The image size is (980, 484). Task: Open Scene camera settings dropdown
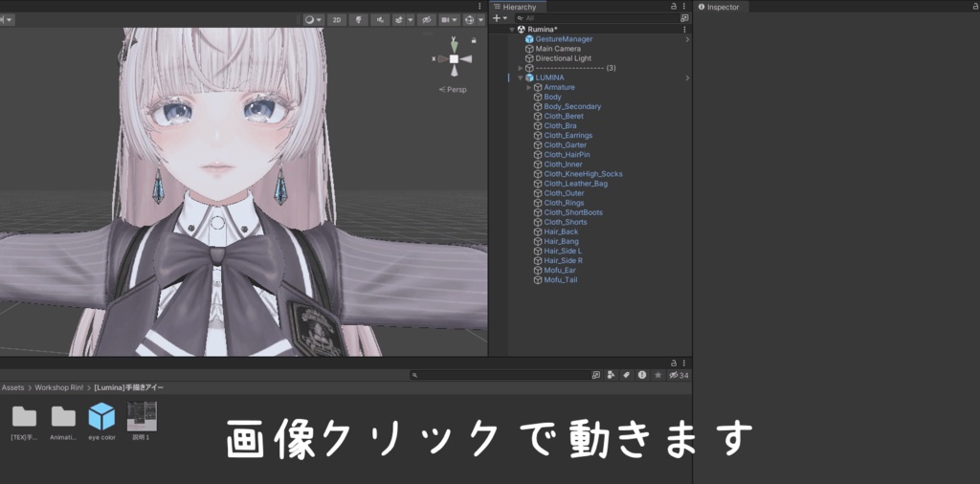pos(448,20)
